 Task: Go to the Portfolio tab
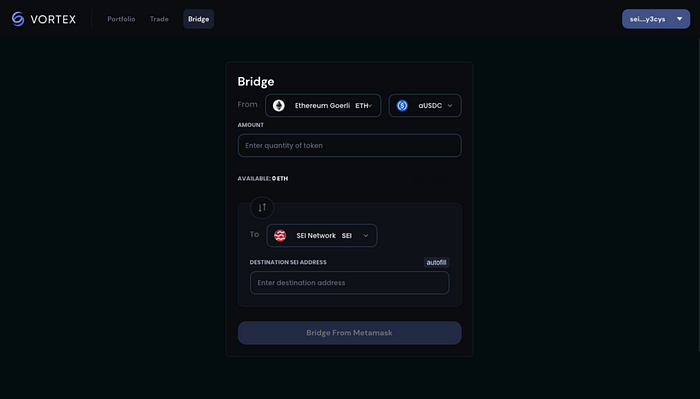click(x=121, y=19)
